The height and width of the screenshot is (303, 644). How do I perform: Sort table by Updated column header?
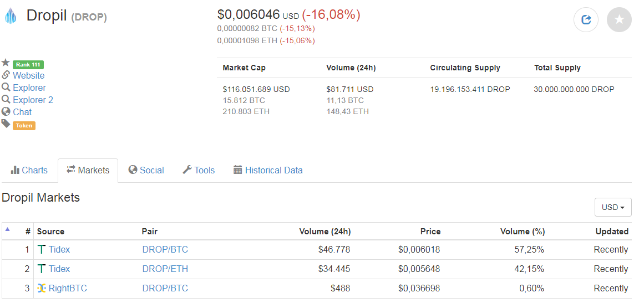[612, 232]
